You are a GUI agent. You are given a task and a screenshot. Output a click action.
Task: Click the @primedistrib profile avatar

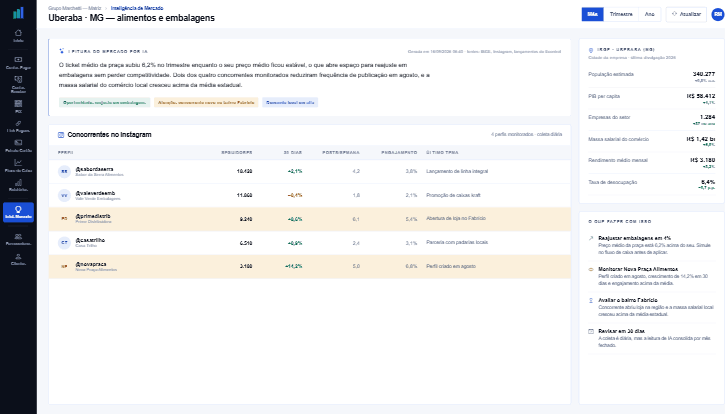pos(64,219)
